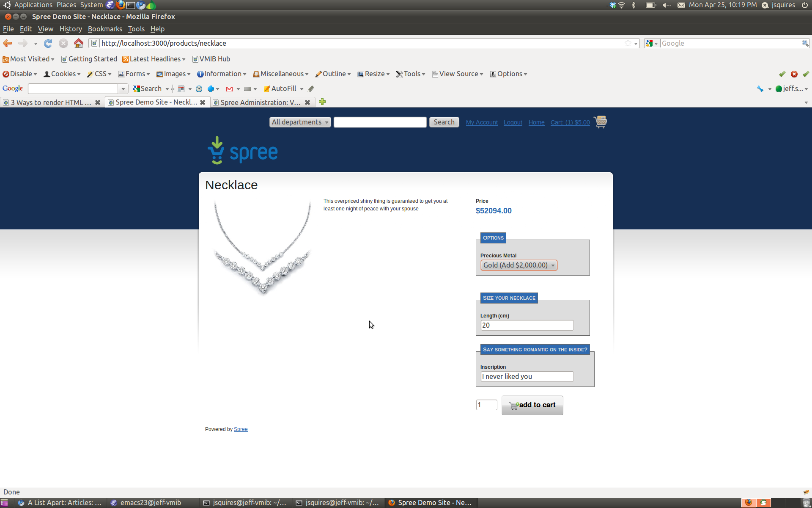Click the necklace product image
Image resolution: width=812 pixels, height=508 pixels.
tap(262, 248)
